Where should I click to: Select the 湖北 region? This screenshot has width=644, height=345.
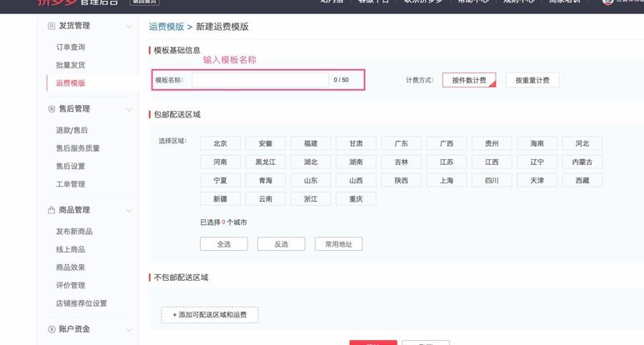311,162
